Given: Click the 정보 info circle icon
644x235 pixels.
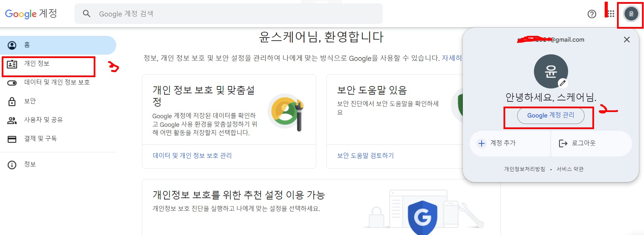Looking at the screenshot, I should [x=12, y=165].
